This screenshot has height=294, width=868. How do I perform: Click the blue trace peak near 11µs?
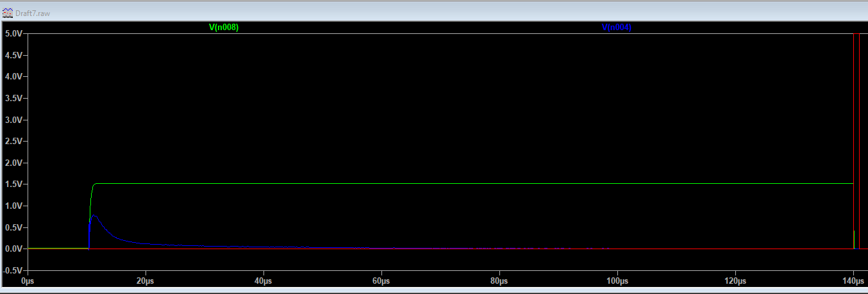[94, 216]
